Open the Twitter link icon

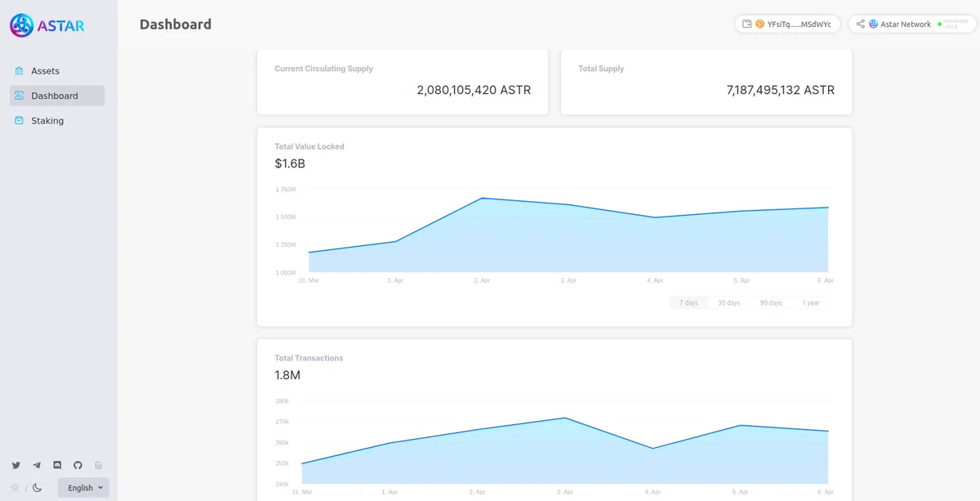[x=16, y=465]
